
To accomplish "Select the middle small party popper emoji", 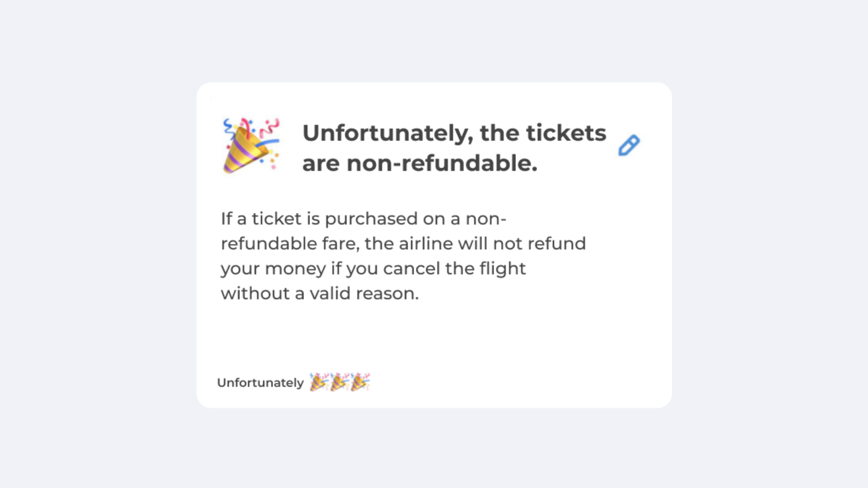I will tap(340, 382).
